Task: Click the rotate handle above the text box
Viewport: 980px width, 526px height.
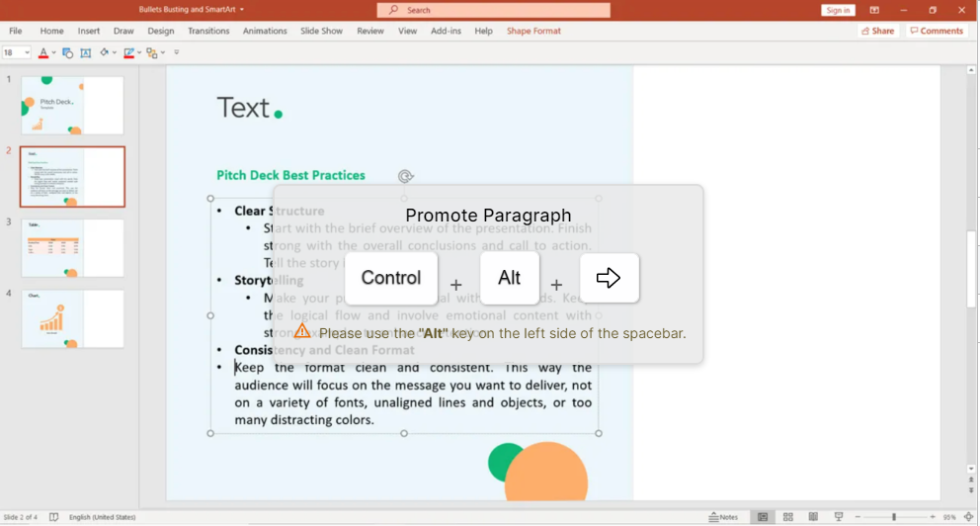Action: pos(405,176)
